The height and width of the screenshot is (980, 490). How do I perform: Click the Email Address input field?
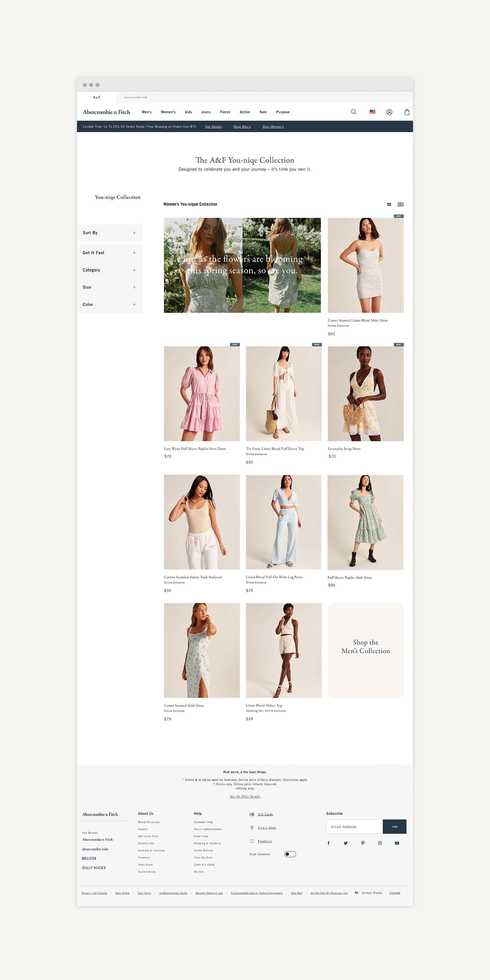pyautogui.click(x=354, y=826)
